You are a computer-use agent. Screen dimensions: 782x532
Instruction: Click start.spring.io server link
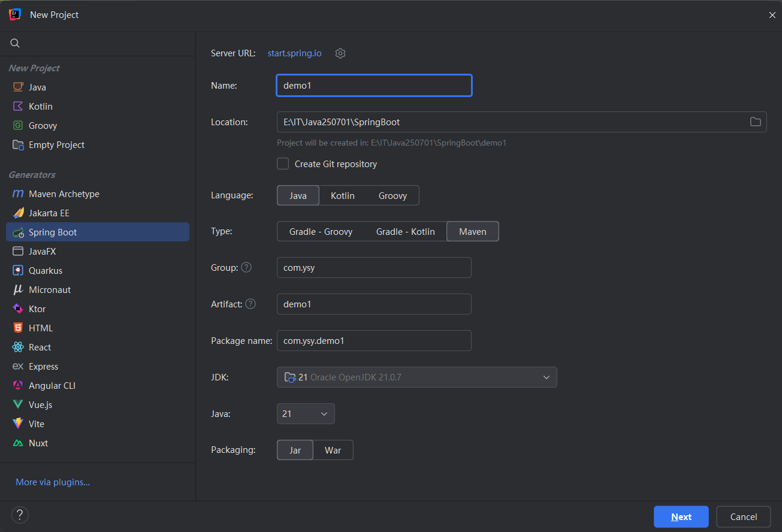(x=295, y=53)
